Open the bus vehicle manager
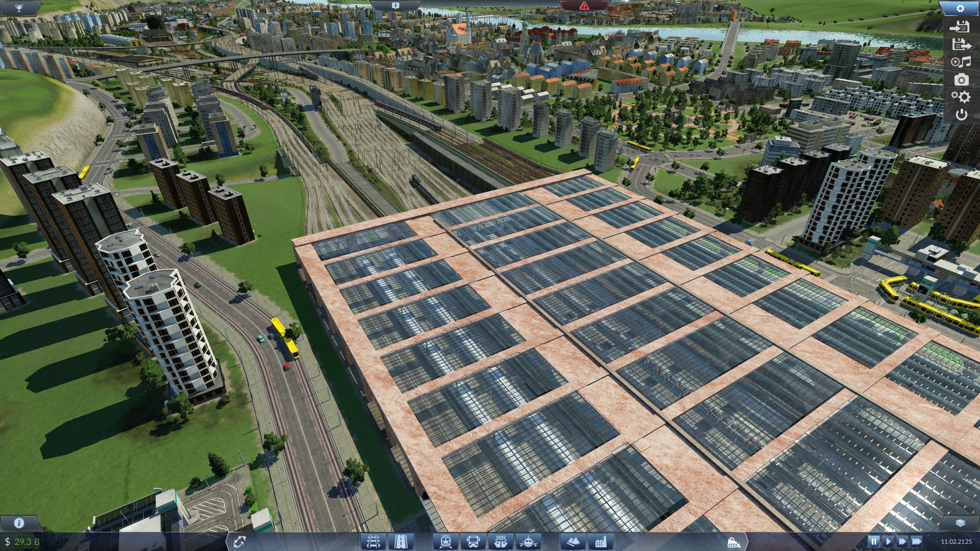The height and width of the screenshot is (551, 980). [474, 542]
